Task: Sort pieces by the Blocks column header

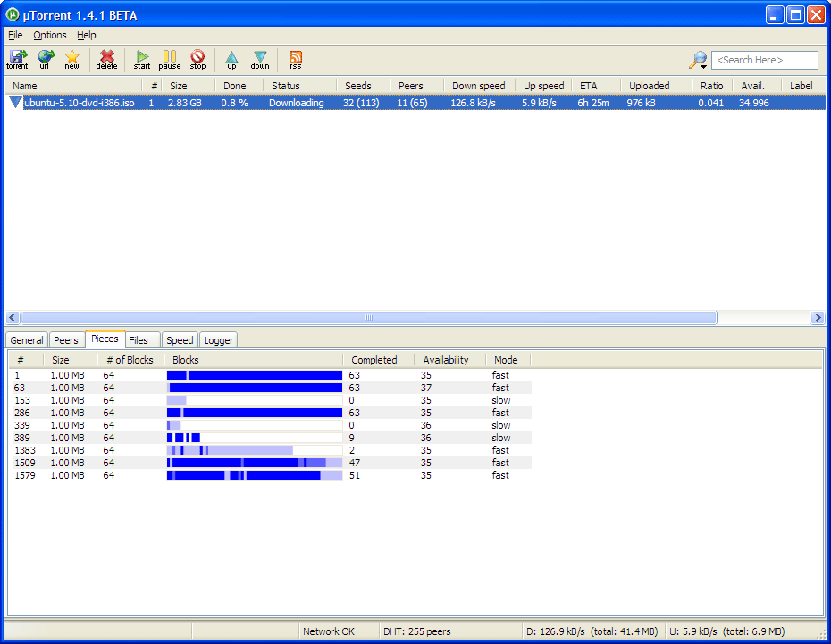Action: (x=254, y=360)
